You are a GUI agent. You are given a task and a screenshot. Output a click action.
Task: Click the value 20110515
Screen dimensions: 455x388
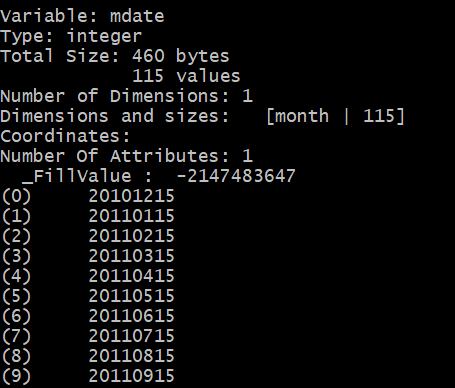[x=131, y=296]
